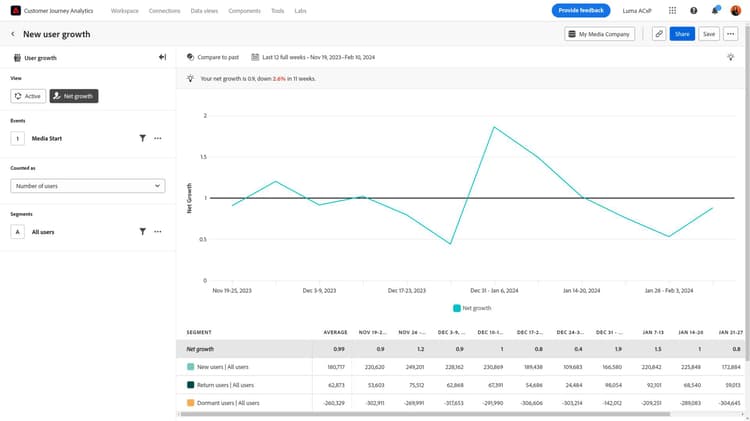Open the notifications bell
The width and height of the screenshot is (750, 421).
click(715, 11)
